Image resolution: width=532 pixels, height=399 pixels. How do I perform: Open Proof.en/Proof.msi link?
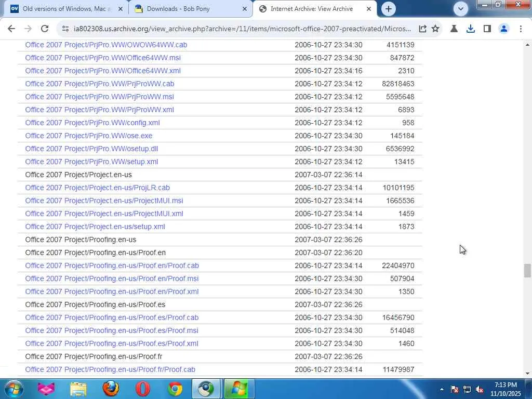(x=112, y=278)
